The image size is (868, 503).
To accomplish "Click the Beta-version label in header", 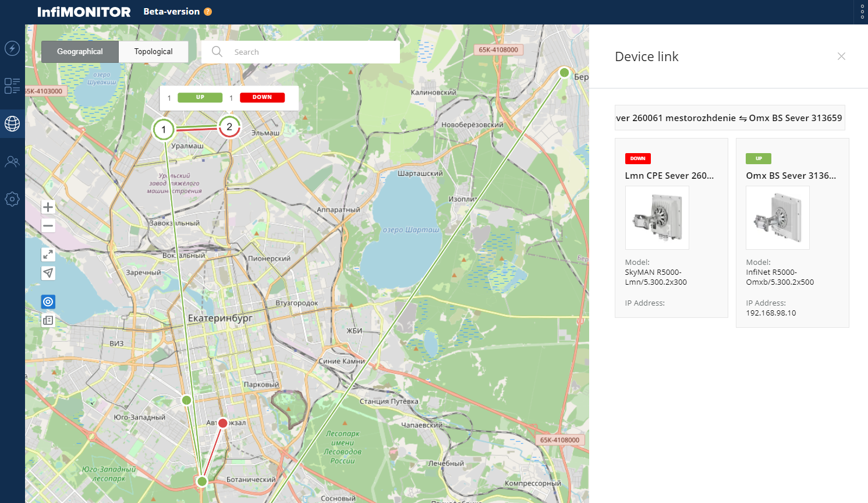I will coord(171,12).
